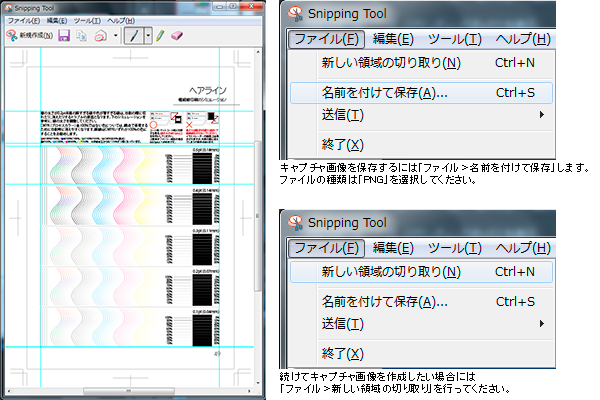Click the ヘアライン heading in the captured page
The width and height of the screenshot is (600, 400).
pyautogui.click(x=208, y=91)
